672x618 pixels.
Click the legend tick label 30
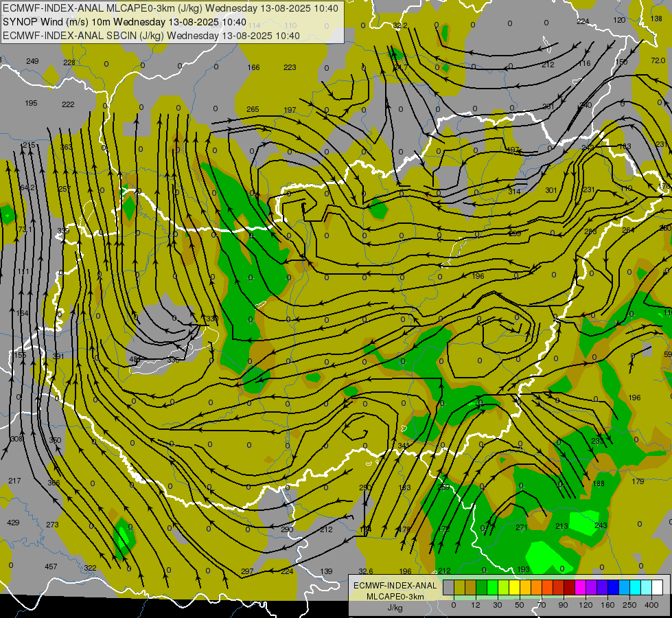click(497, 605)
